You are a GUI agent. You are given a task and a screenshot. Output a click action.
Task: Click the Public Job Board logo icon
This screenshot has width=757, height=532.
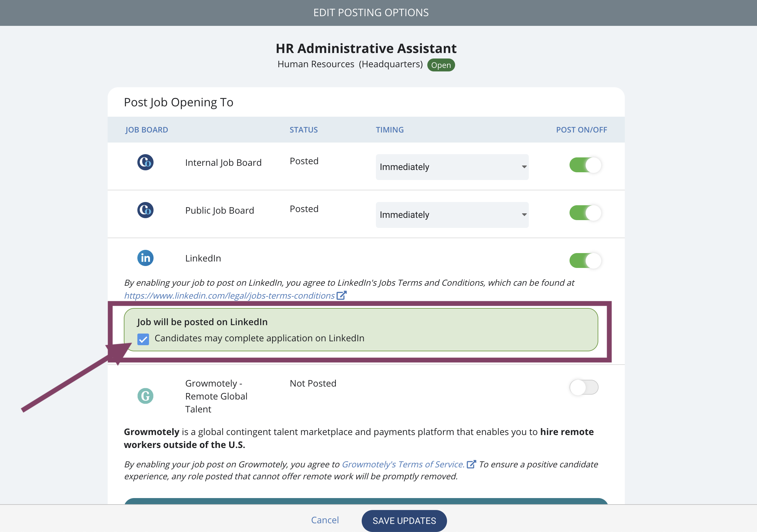pos(145,210)
